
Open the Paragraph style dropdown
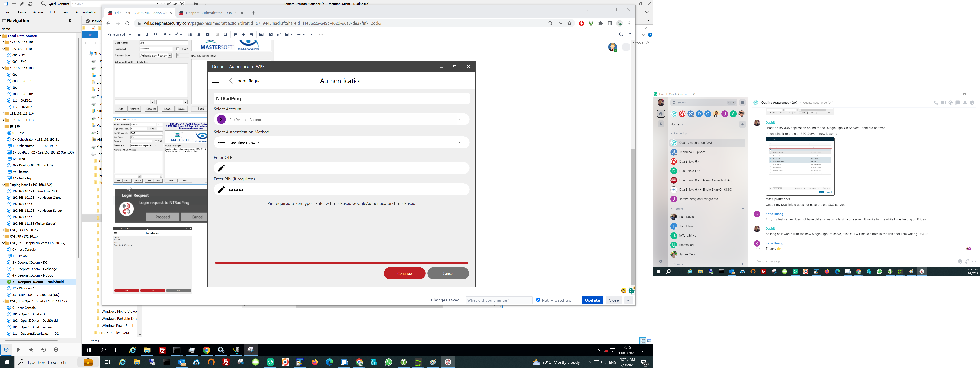(x=119, y=34)
